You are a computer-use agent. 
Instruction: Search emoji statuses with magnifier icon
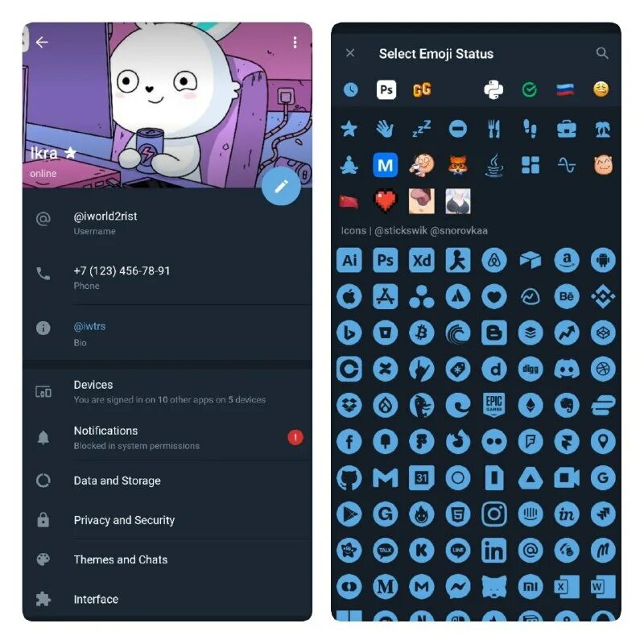[602, 53]
